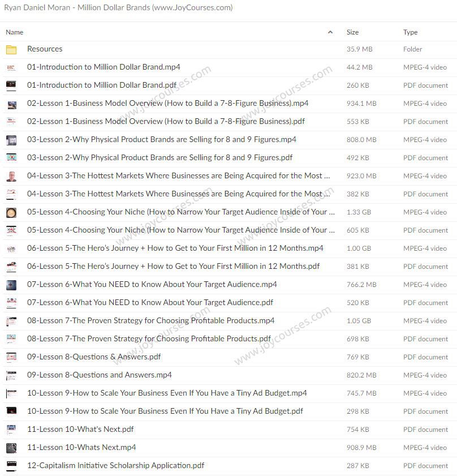Select the Questions and Answers.mp4 video thumbnail

pos(11,375)
